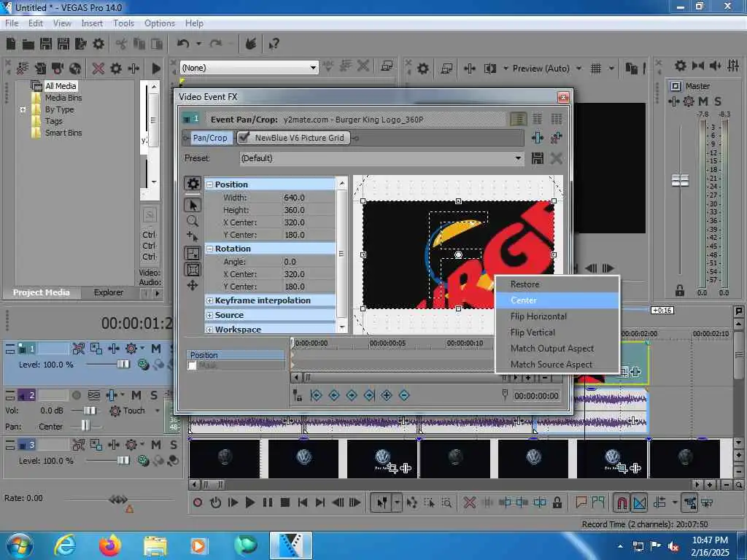Solo audio track 2 with S button
747x560 pixels.
(154, 394)
